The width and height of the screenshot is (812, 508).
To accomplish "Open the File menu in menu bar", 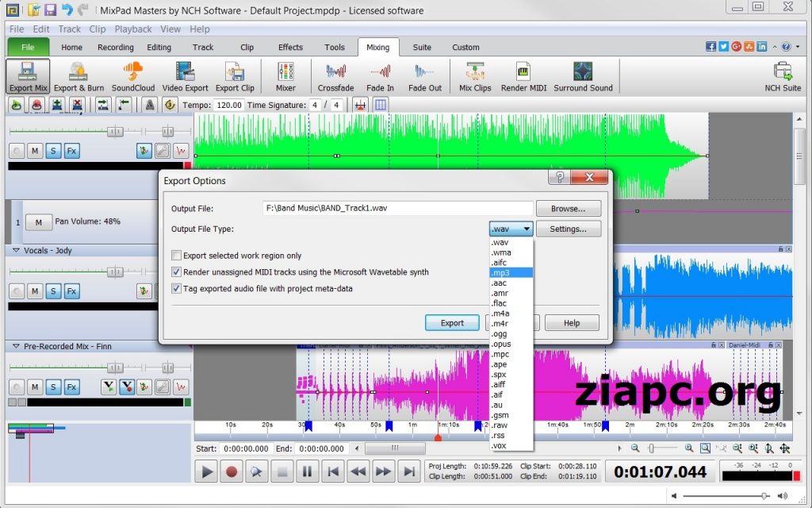I will tap(17, 29).
